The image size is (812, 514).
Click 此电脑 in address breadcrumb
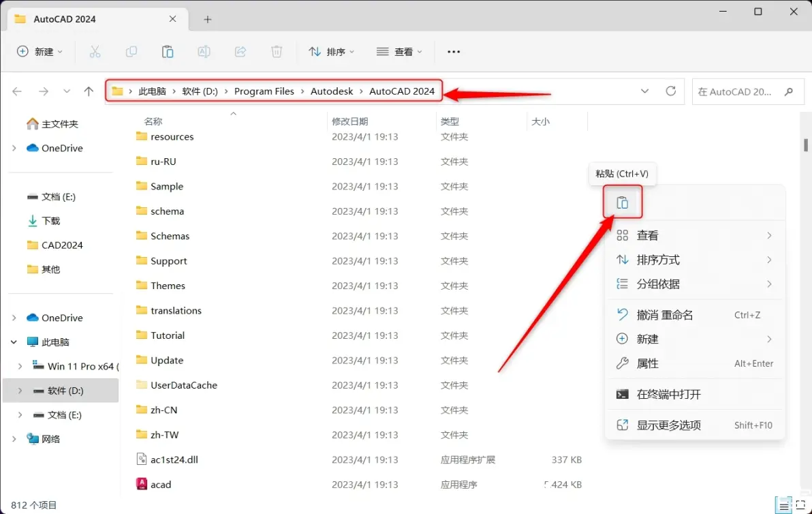coord(153,91)
